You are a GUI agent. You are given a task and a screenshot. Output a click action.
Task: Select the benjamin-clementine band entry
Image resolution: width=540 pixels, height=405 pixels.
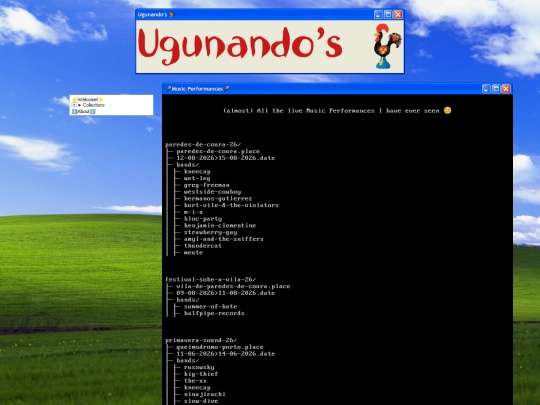click(220, 226)
